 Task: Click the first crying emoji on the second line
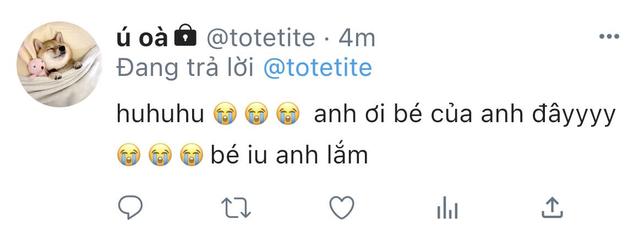click(x=129, y=156)
